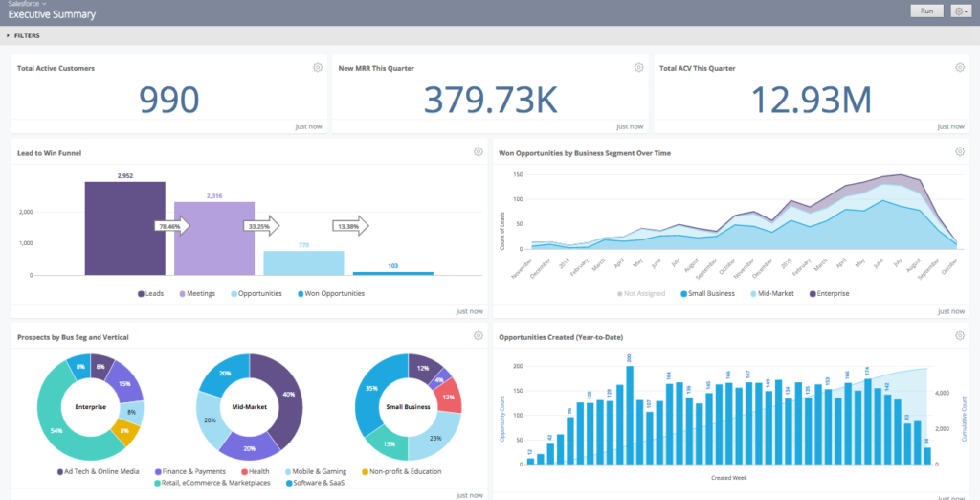Open gear settings on Lead to Win Funnel

click(478, 152)
